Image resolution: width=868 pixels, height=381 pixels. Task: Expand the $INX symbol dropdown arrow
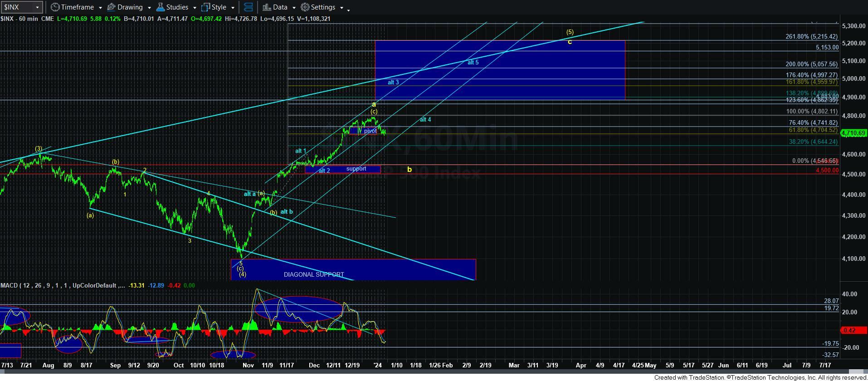point(37,7)
